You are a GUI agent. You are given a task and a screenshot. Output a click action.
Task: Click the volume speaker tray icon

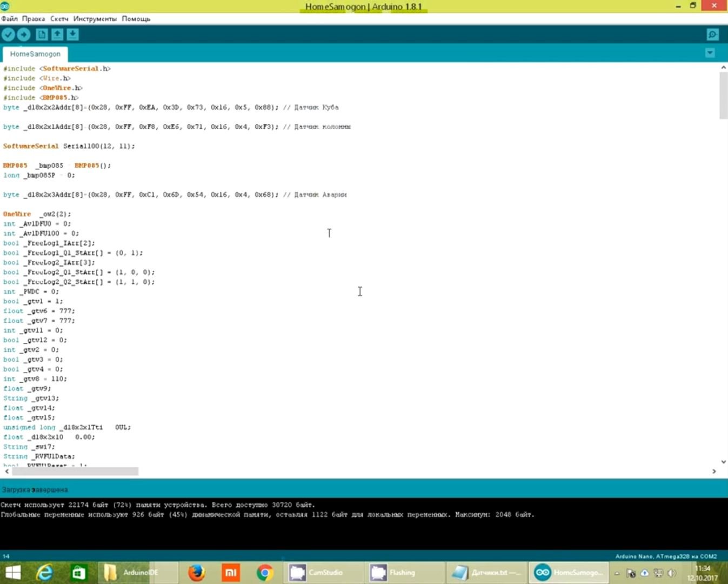[x=672, y=573]
